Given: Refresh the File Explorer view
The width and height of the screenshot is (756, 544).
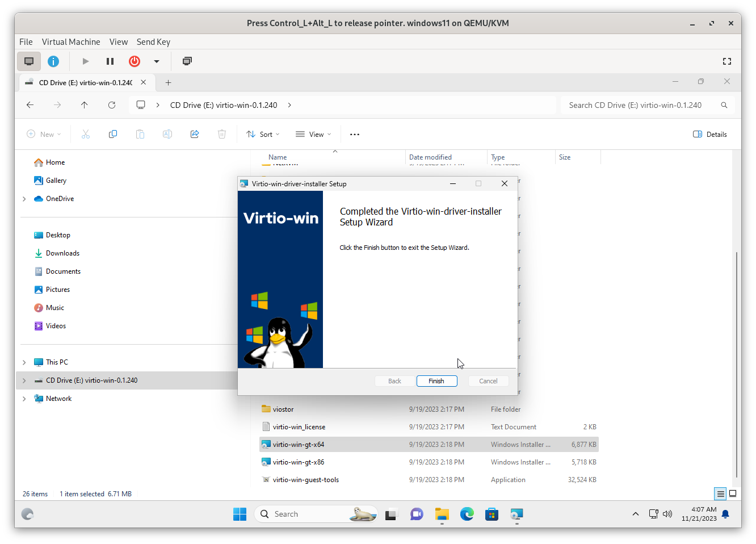Looking at the screenshot, I should coord(112,105).
